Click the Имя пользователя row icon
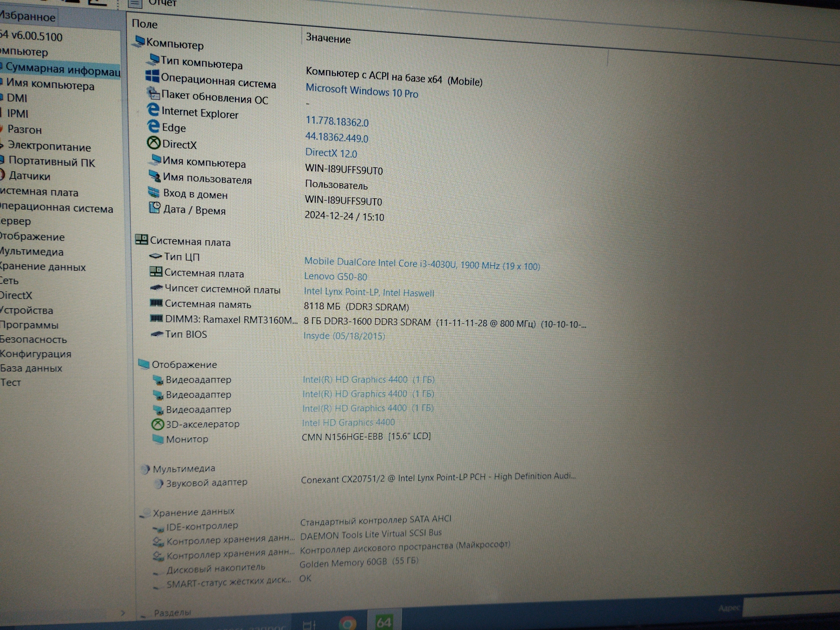This screenshot has width=840, height=630. pos(155,176)
